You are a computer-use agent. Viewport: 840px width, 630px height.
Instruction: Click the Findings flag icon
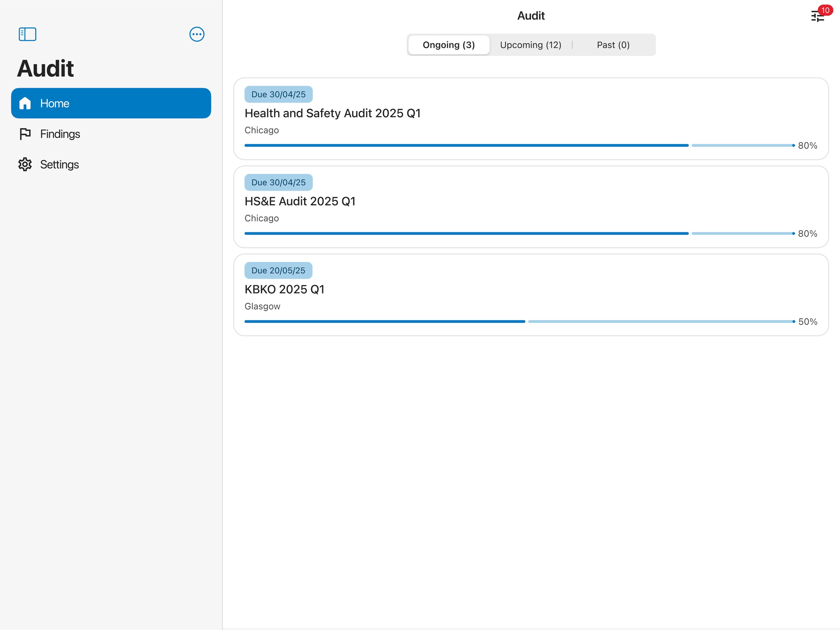click(x=25, y=134)
